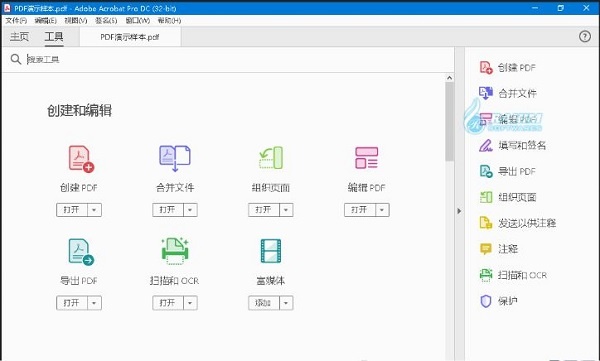Click the 合并文件 large tool icon
This screenshot has width=600, height=361.
pyautogui.click(x=175, y=158)
